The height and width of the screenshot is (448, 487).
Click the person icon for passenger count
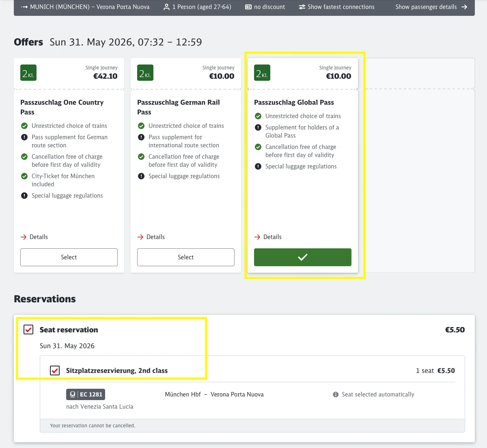(x=166, y=7)
